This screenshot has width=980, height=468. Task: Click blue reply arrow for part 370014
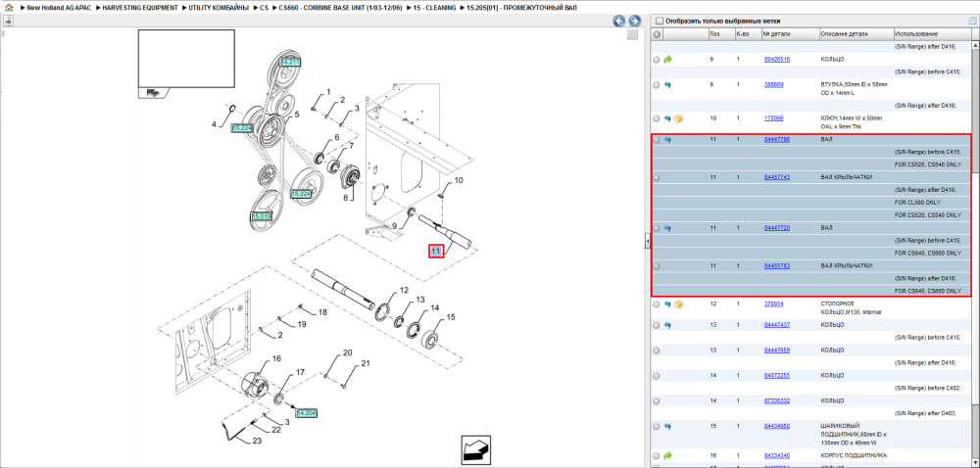pos(667,304)
